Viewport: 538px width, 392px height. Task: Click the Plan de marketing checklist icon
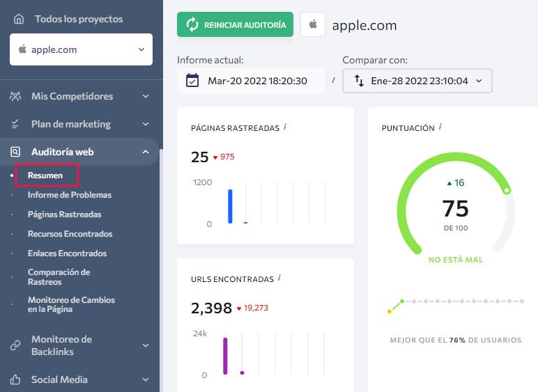pyautogui.click(x=15, y=124)
